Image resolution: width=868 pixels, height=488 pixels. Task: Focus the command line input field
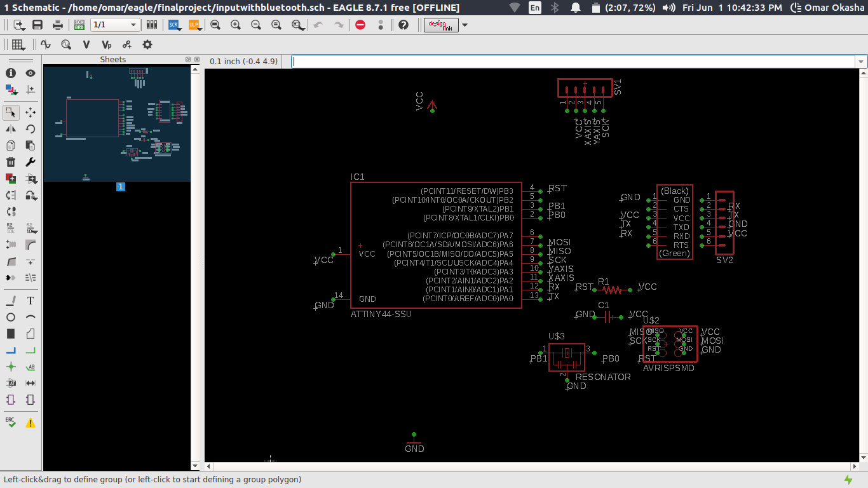click(x=574, y=62)
